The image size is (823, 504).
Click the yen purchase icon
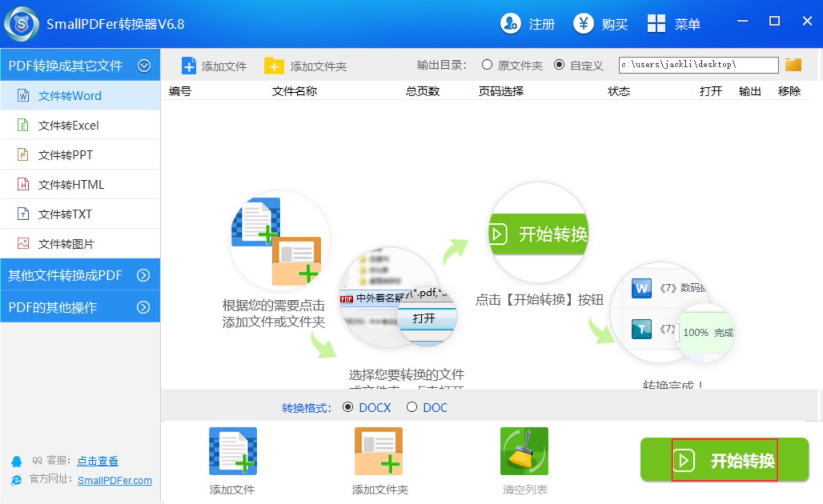pyautogui.click(x=583, y=23)
